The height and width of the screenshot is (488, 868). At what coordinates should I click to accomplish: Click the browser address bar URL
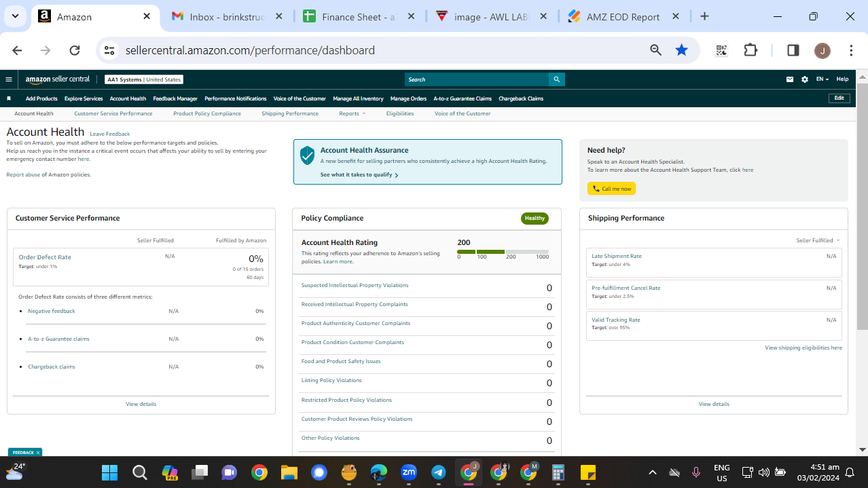(250, 50)
